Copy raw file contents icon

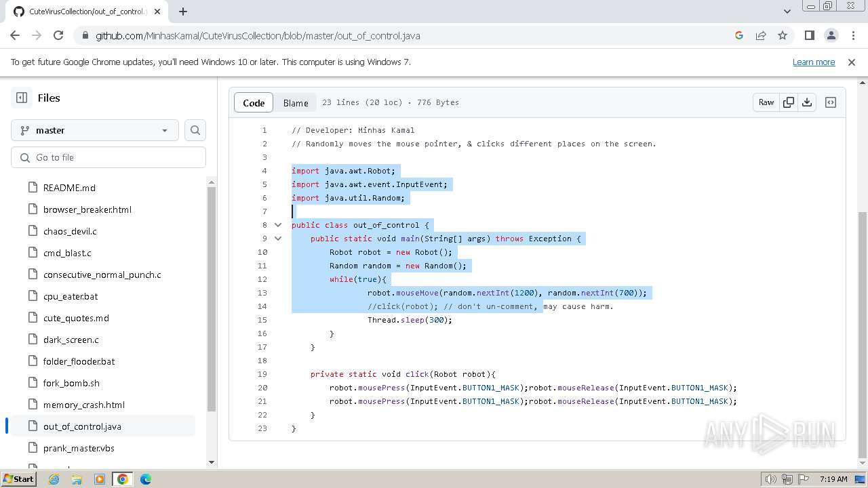coord(789,102)
